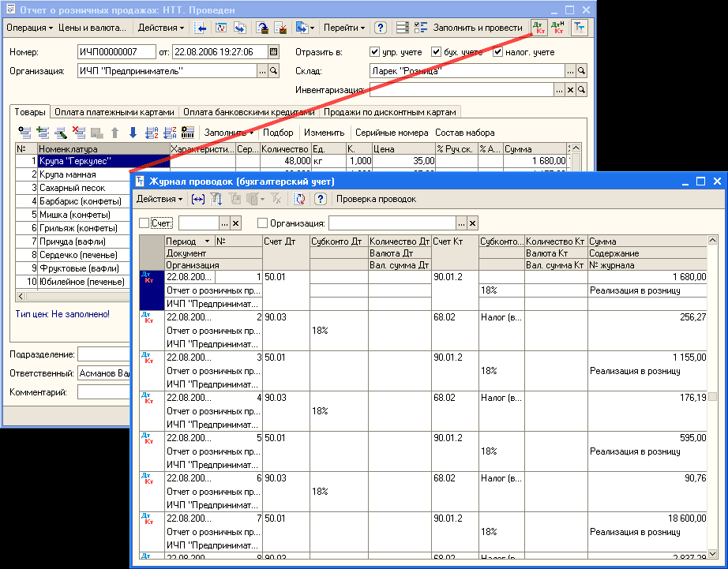This screenshot has height=569, width=728.
Task: Clear the Инвентаризация field with the X icon
Action: point(571,90)
